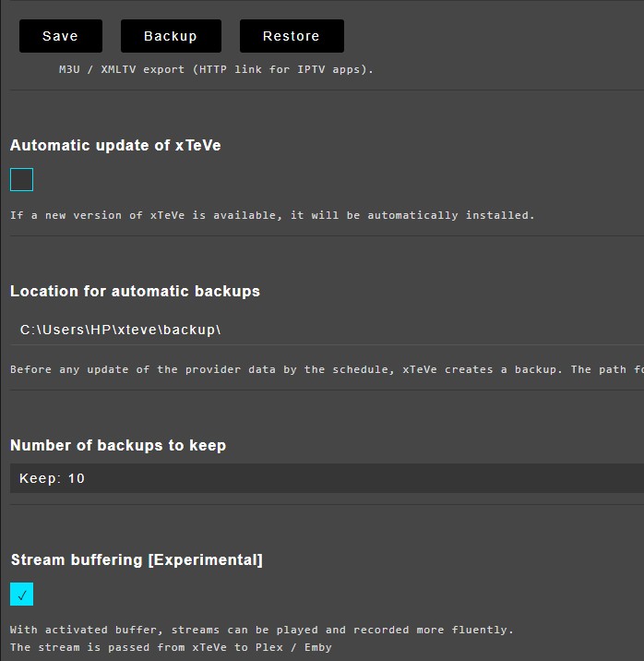Click the 'If a new version of xTeVe' text
The image size is (644, 661).
point(272,215)
